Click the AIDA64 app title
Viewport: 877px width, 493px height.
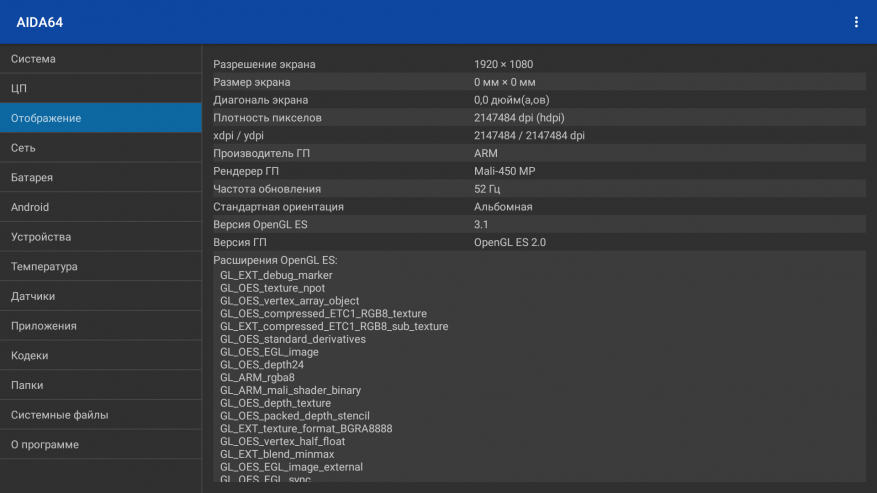click(40, 22)
